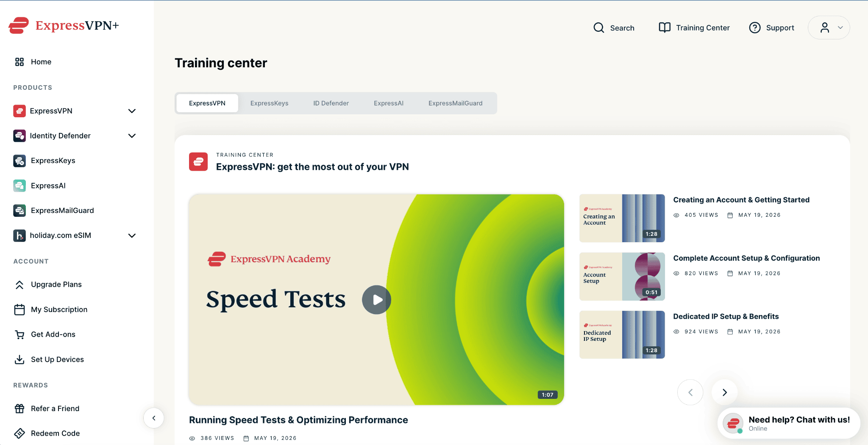Switch to the ExpressAI tab
The height and width of the screenshot is (445, 868).
389,103
